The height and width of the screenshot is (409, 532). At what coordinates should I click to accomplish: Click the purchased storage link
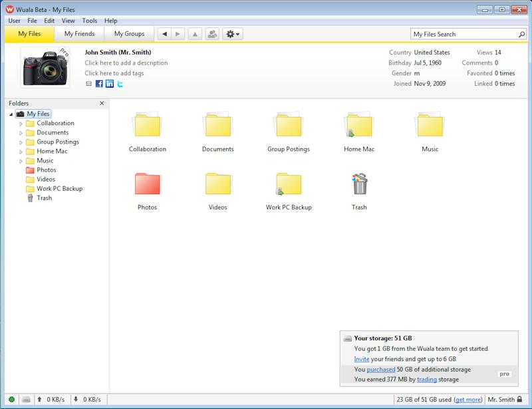381,369
